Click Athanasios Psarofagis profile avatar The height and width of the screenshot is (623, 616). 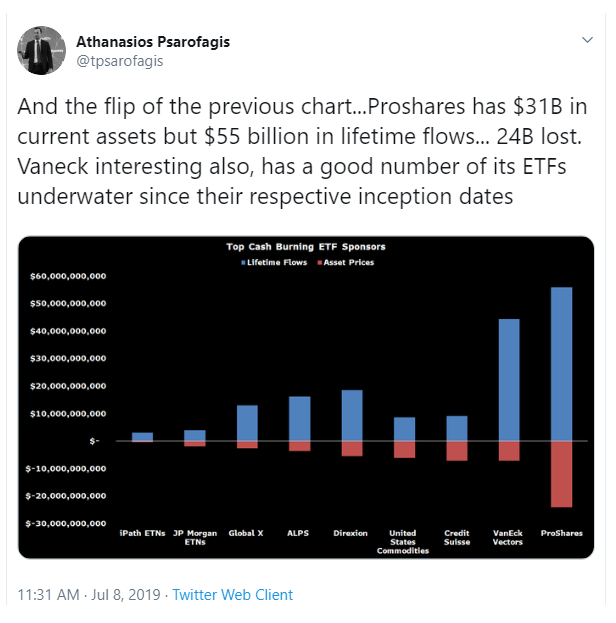click(41, 50)
